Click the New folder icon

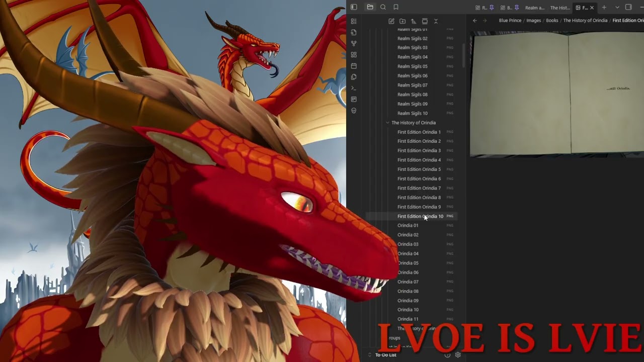click(x=403, y=21)
